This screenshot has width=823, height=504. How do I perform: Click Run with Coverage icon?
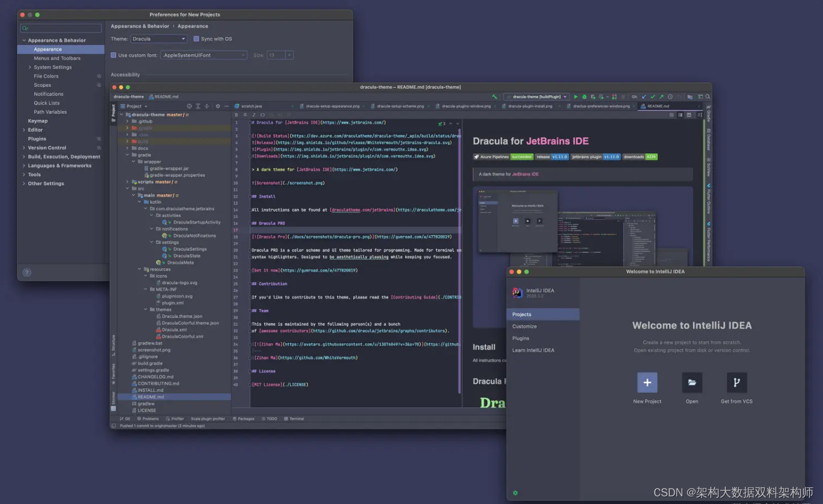593,97
